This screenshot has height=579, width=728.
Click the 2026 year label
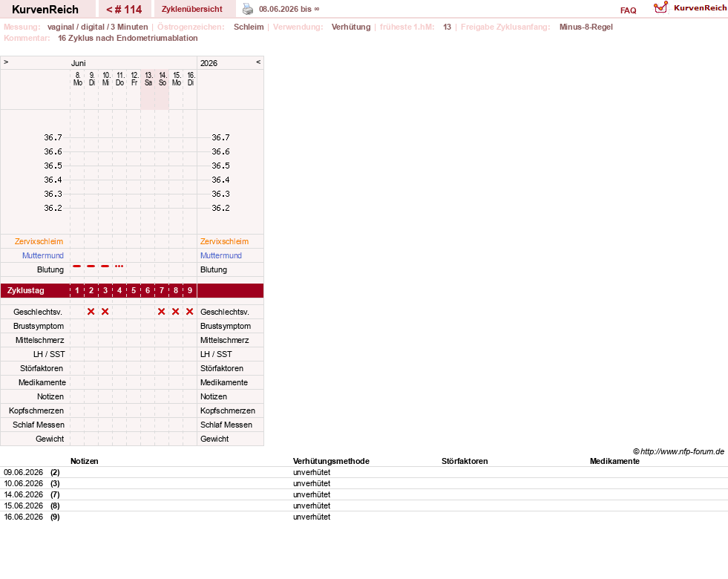(x=209, y=63)
